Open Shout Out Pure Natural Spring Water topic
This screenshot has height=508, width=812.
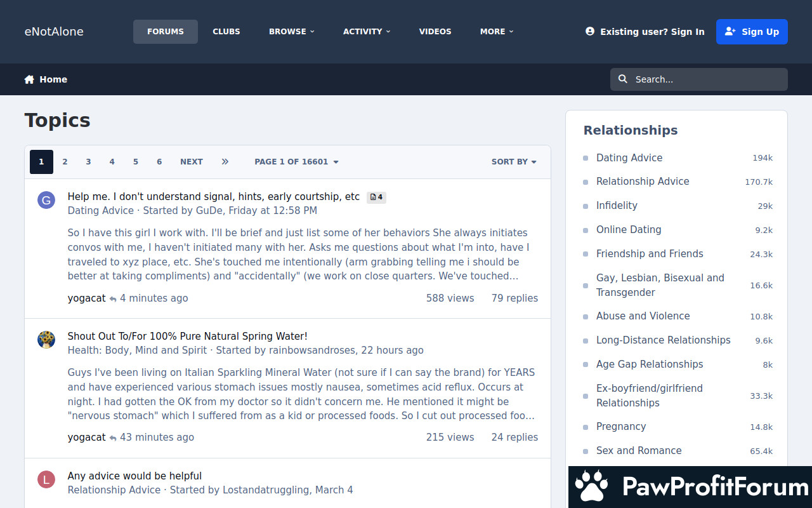coord(188,337)
